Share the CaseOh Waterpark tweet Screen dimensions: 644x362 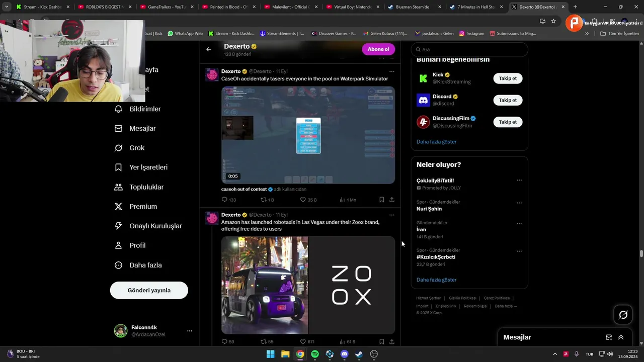tap(392, 200)
